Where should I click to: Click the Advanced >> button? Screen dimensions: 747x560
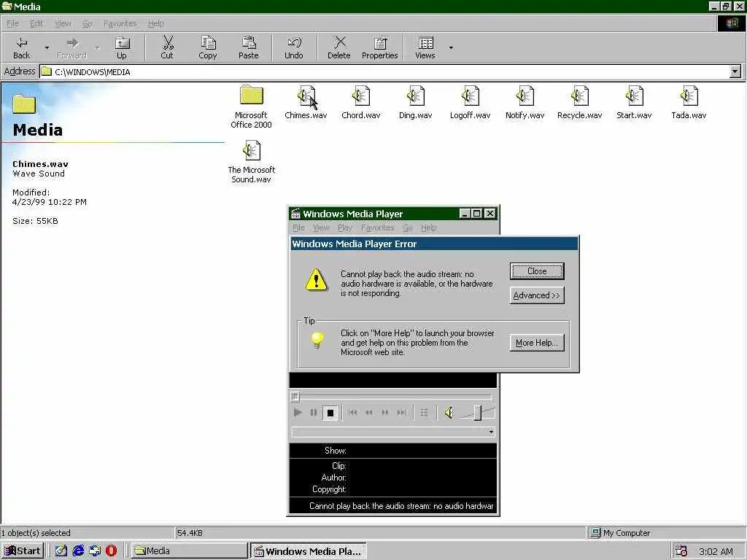click(537, 295)
